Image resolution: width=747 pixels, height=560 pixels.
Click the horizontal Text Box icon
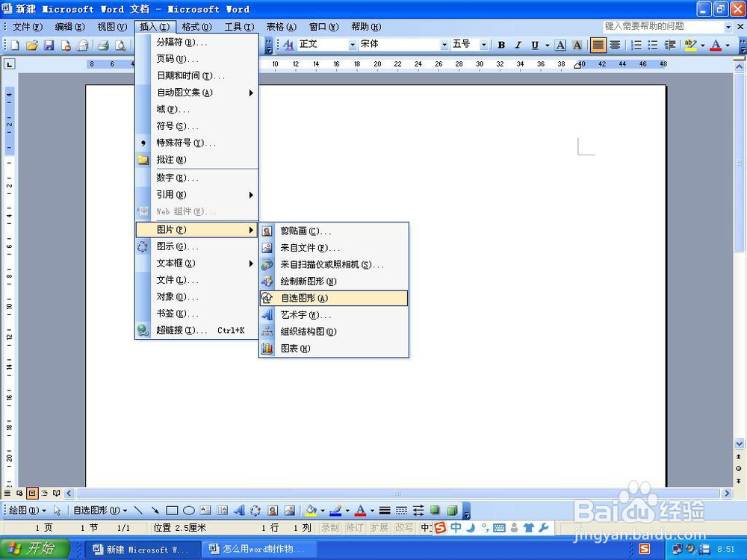pyautogui.click(x=205, y=511)
